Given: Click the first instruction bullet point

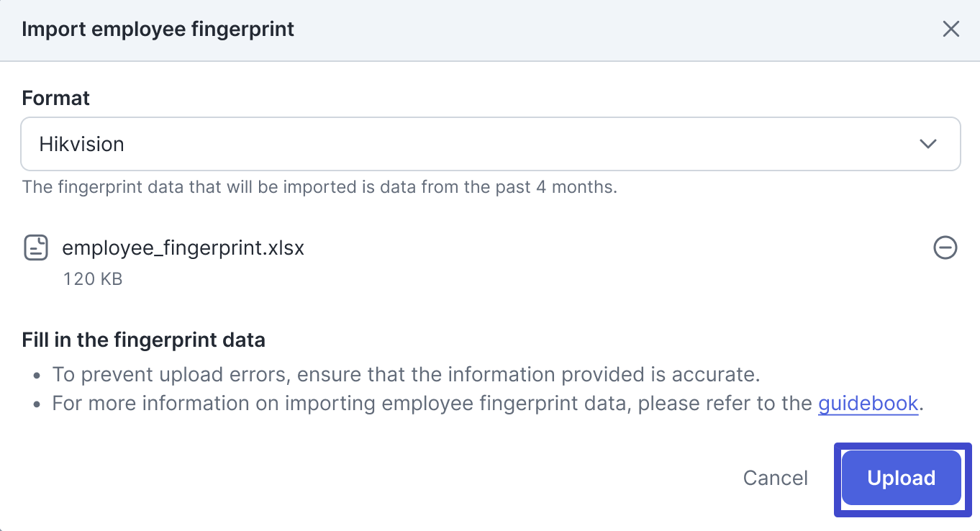Looking at the screenshot, I should coord(38,376).
